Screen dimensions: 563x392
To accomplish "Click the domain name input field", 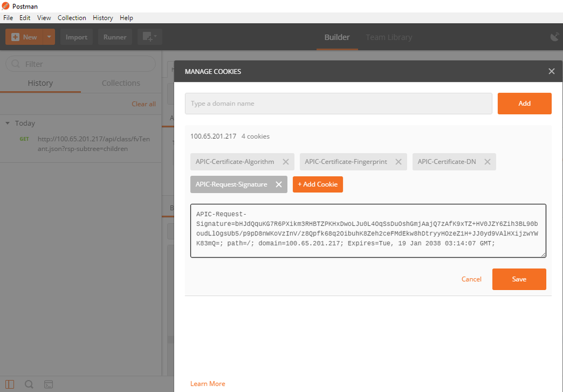I will coord(338,104).
